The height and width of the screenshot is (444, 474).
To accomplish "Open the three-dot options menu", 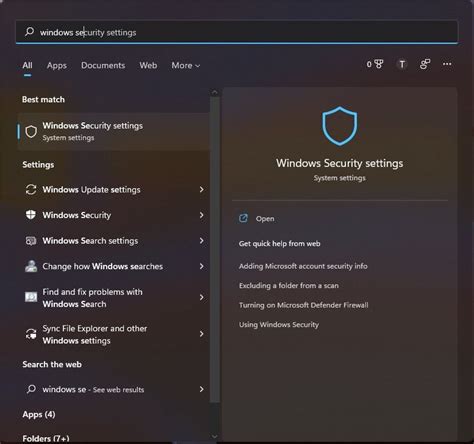I will [x=447, y=64].
